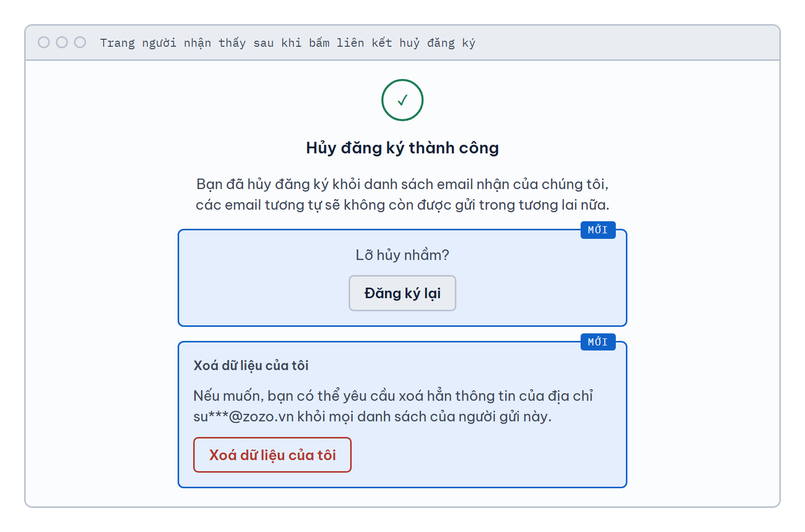Click the heading 'Hủy đăng ký thành công'

pyautogui.click(x=403, y=148)
